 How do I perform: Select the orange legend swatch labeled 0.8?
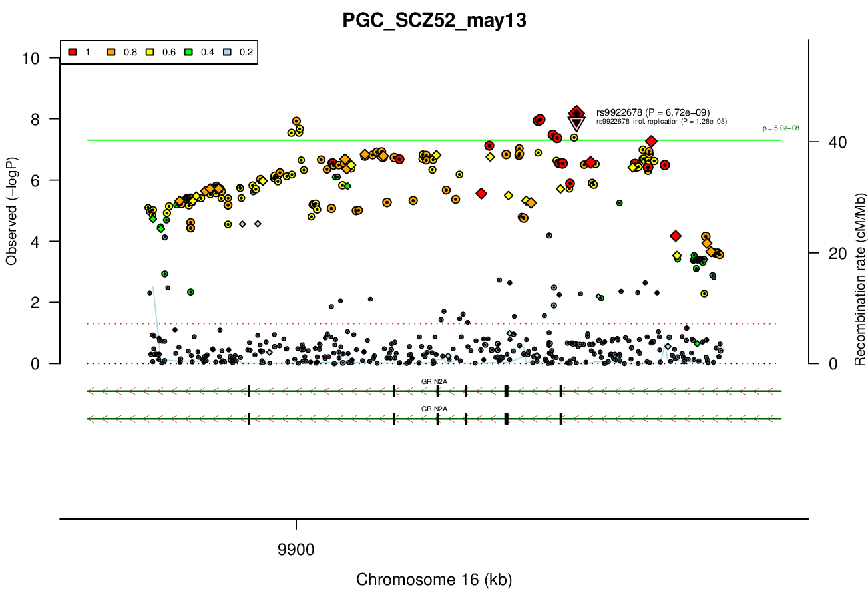tap(112, 52)
